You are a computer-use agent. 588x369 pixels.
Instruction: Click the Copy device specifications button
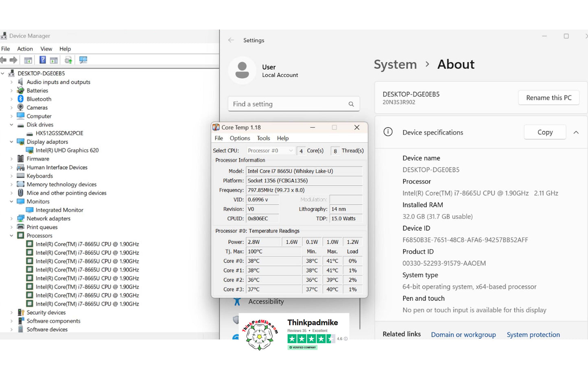[545, 132]
